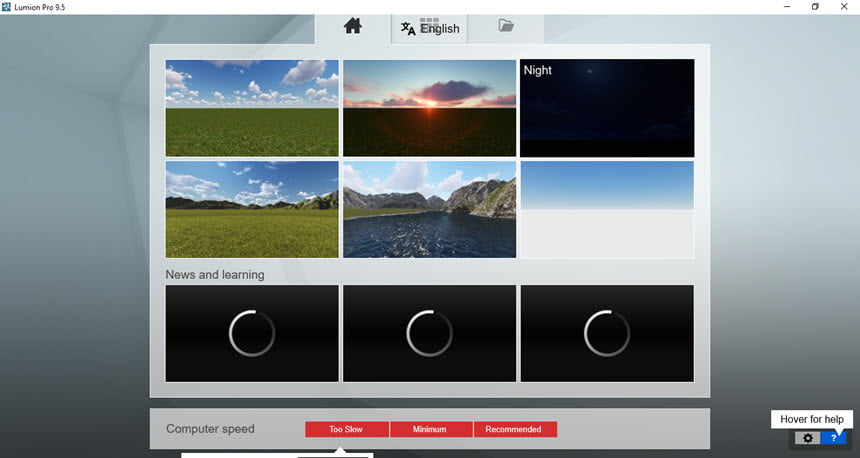The height and width of the screenshot is (458, 860).
Task: Close the Lumion Pro window
Action: (844, 7)
